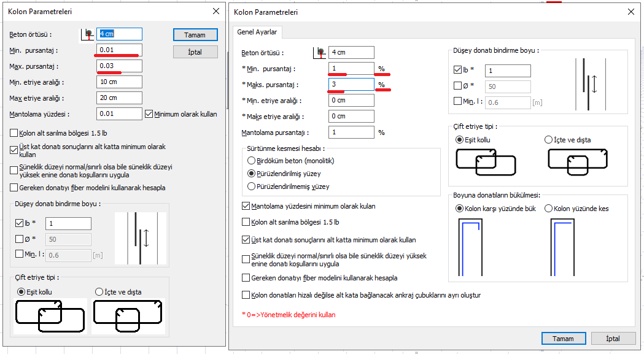Click the equal-leg stirrup diagram in left dialog
Viewport: 644px width, 354px height.
(50, 316)
